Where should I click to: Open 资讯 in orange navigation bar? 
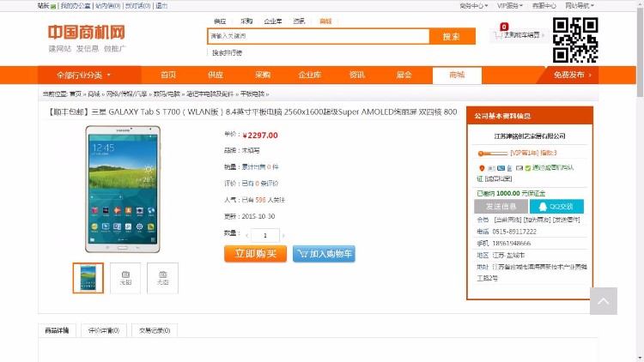[356, 75]
